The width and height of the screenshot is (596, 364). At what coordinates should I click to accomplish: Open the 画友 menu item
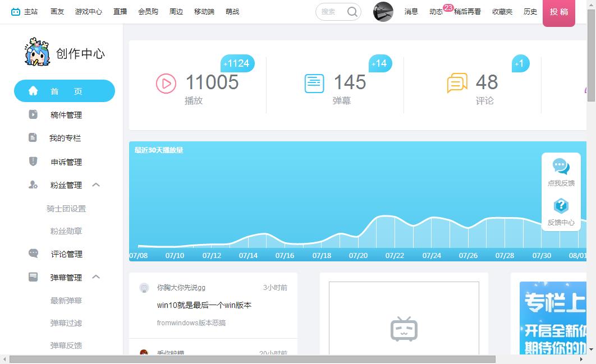57,12
